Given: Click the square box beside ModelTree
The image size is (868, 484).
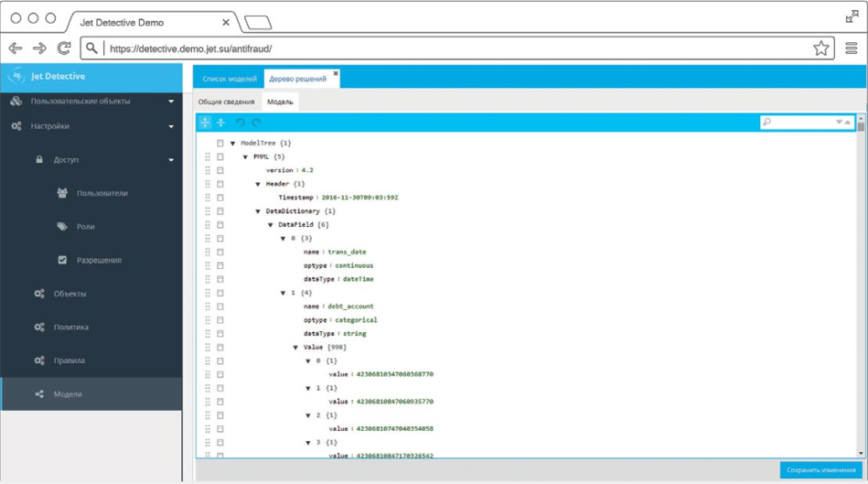Looking at the screenshot, I should coord(220,143).
